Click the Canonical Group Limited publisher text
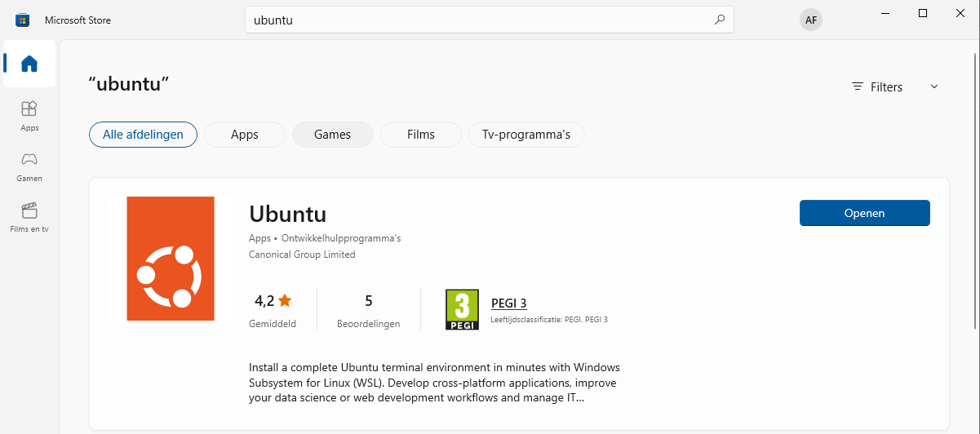This screenshot has width=980, height=434. (x=302, y=255)
